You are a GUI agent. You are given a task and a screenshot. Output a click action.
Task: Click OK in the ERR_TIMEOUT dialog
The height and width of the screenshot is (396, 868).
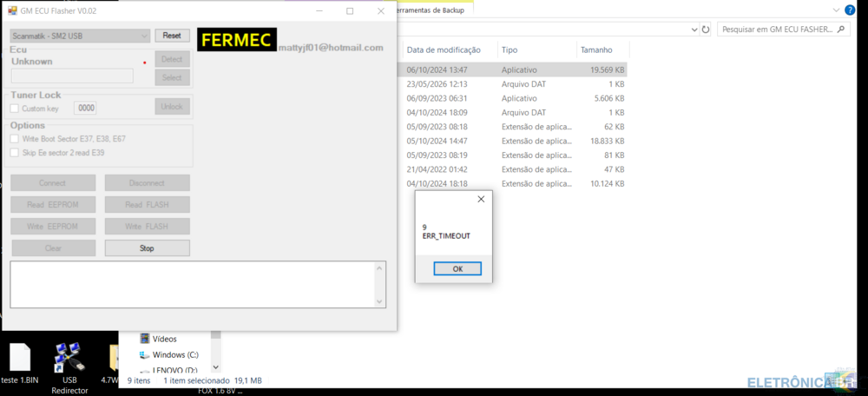pos(457,268)
